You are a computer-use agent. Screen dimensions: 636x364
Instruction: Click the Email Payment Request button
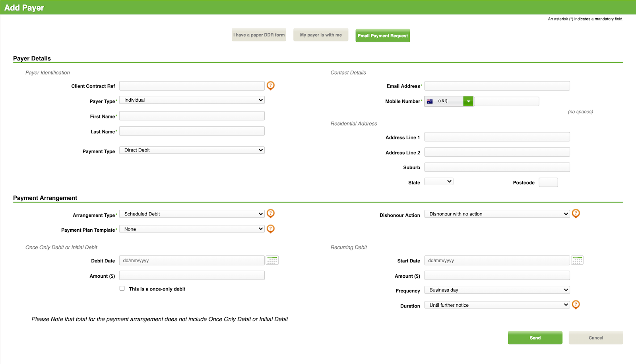382,35
